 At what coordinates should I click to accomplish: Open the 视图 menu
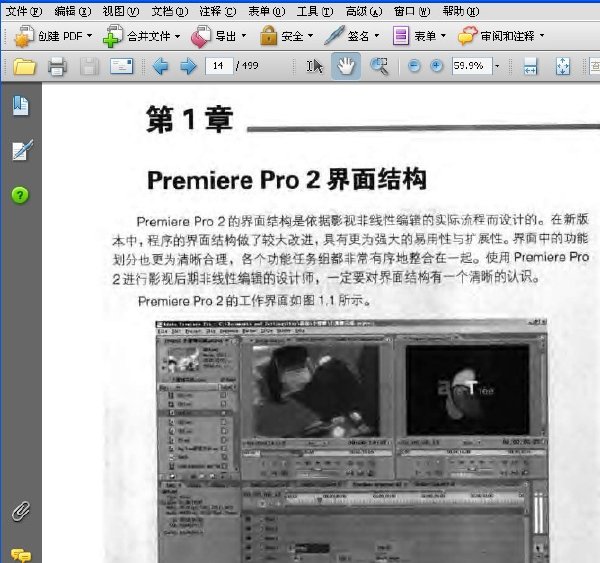click(x=121, y=11)
